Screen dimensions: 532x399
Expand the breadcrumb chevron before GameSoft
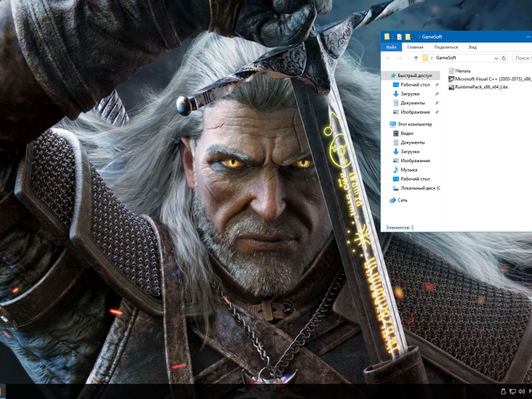pyautogui.click(x=432, y=58)
